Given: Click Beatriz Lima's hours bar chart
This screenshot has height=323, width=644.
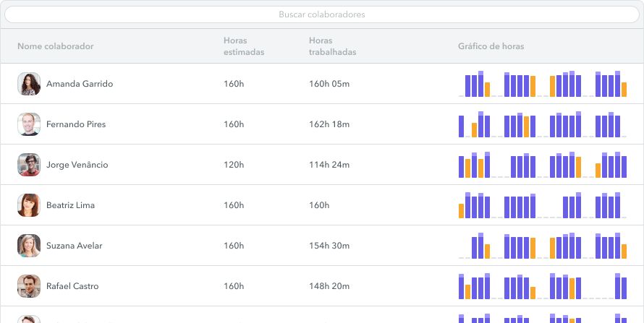Looking at the screenshot, I should pyautogui.click(x=543, y=205).
